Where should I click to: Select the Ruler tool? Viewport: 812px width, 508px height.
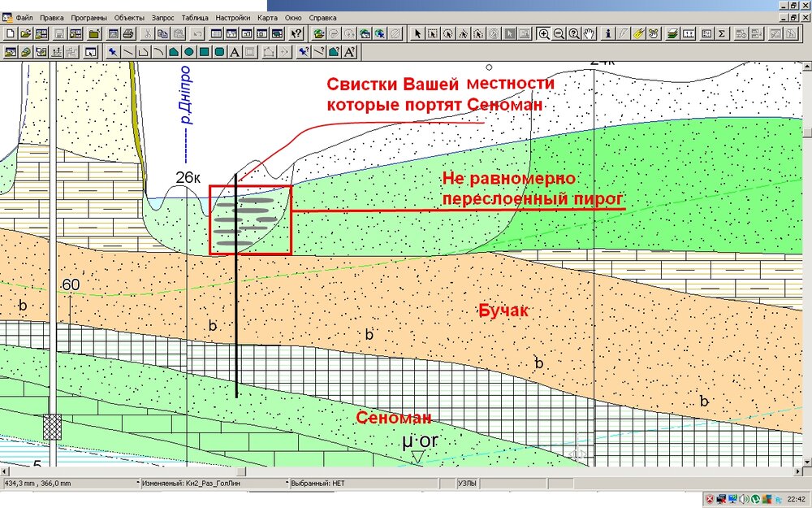tap(689, 34)
